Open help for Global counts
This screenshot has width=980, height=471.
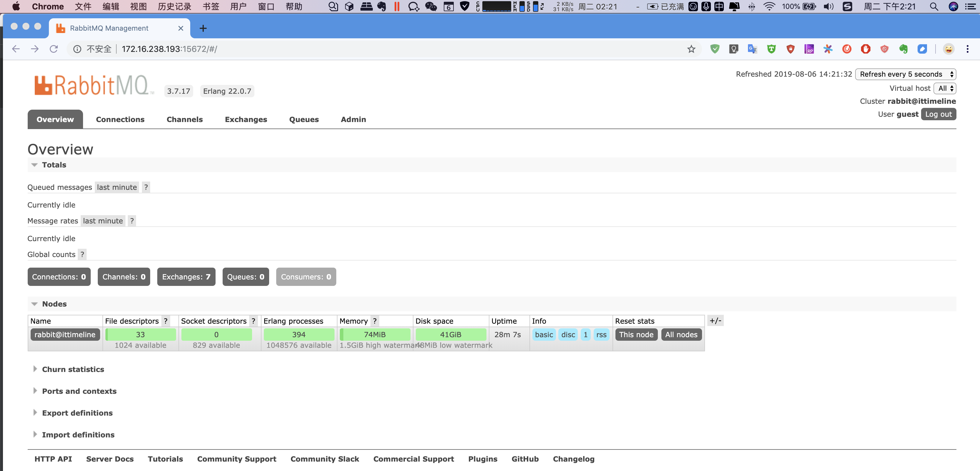[82, 254]
